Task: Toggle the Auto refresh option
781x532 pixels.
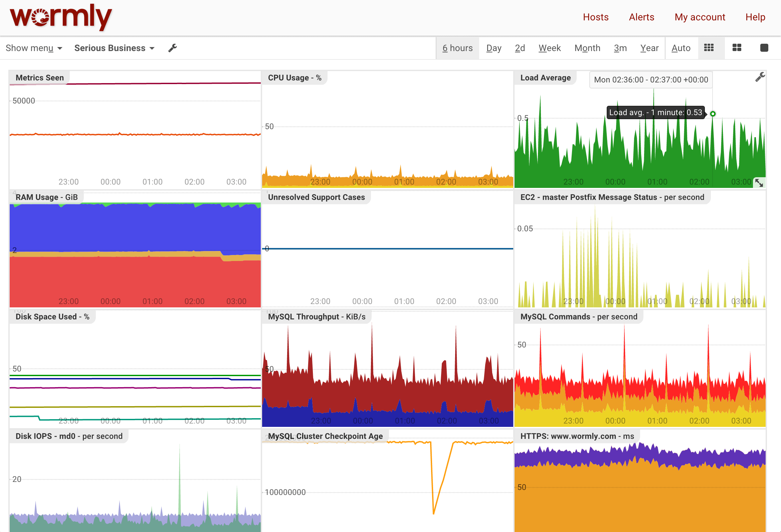Action: coord(681,48)
